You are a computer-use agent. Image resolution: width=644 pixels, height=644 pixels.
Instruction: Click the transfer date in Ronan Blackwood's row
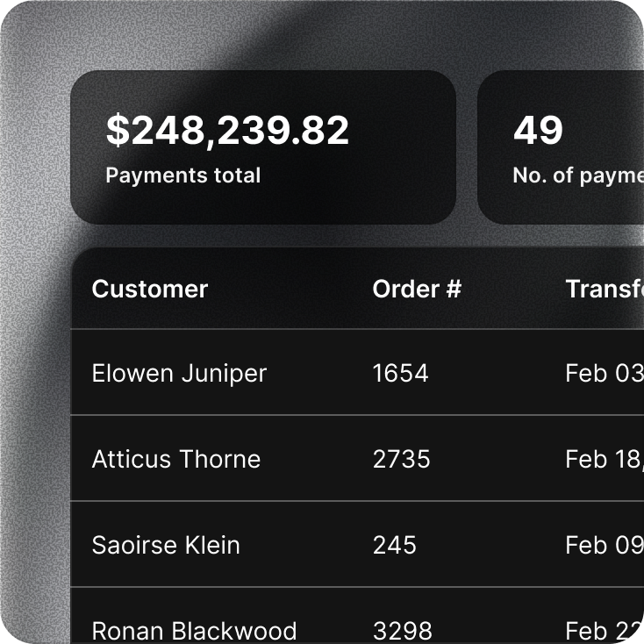[x=604, y=631]
